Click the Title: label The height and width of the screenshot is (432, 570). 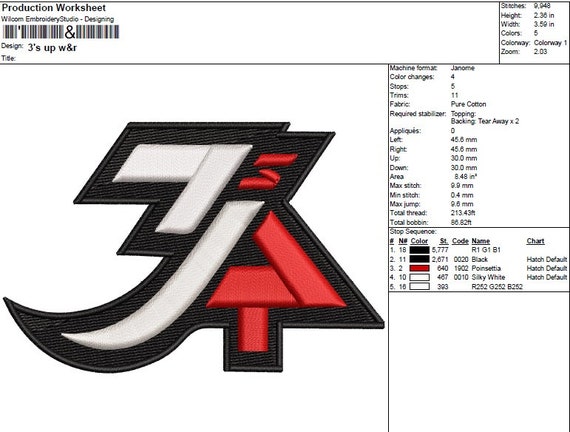coord(8,58)
